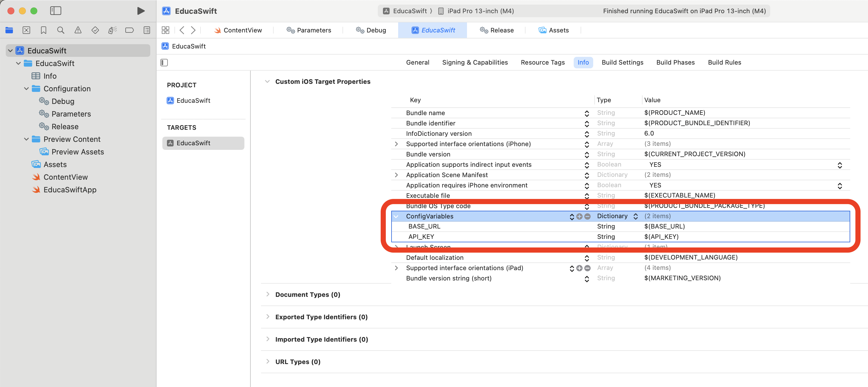Select Preview Assets in navigator
The image size is (868, 387).
click(x=71, y=152)
